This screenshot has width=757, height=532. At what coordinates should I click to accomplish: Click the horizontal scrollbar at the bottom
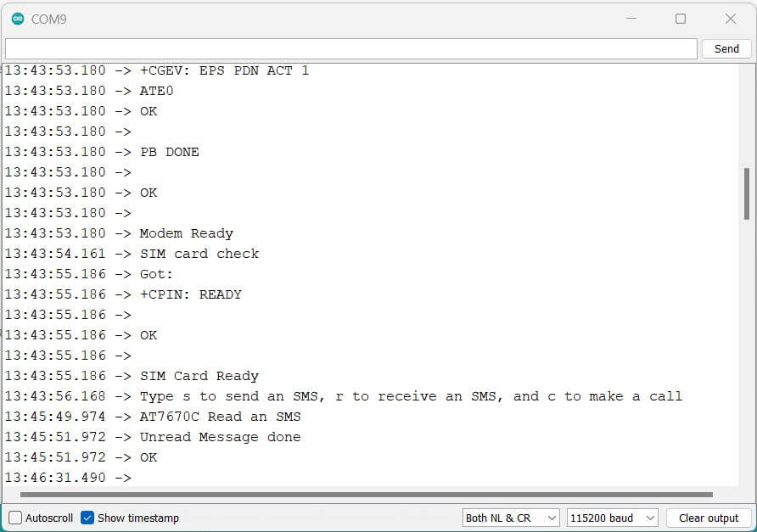(x=367, y=495)
